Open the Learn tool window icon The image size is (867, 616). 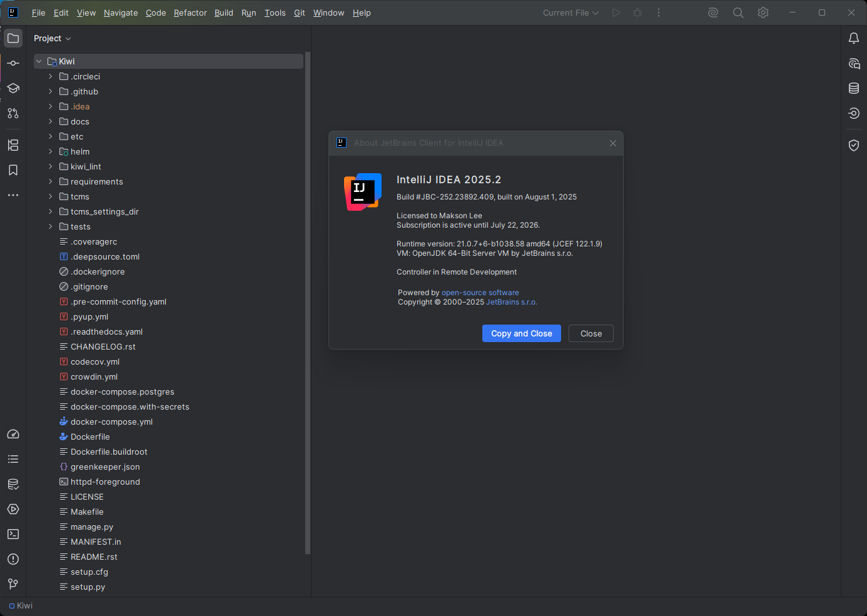click(x=13, y=88)
